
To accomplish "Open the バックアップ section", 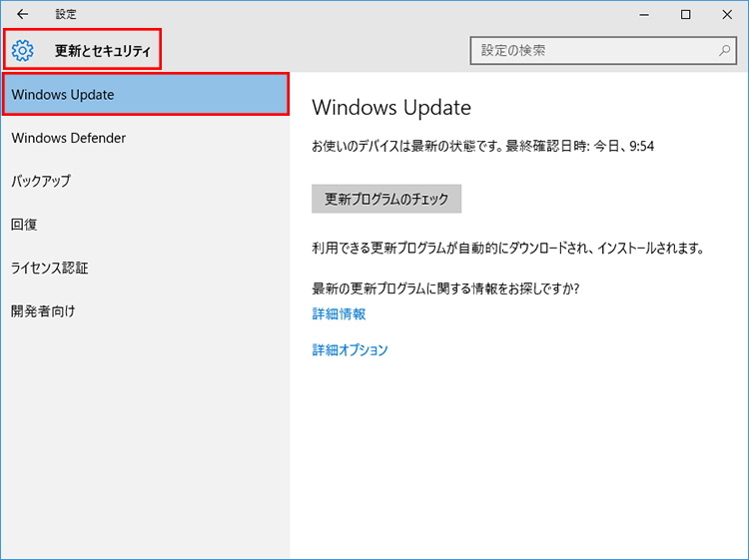I will [41, 182].
